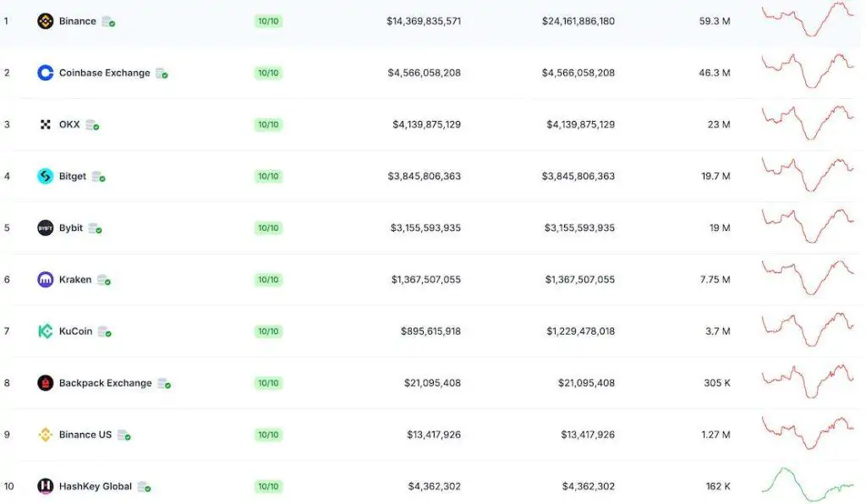Viewport: 866px width, 504px height.
Task: Click the Kraken logo icon
Action: [46, 279]
